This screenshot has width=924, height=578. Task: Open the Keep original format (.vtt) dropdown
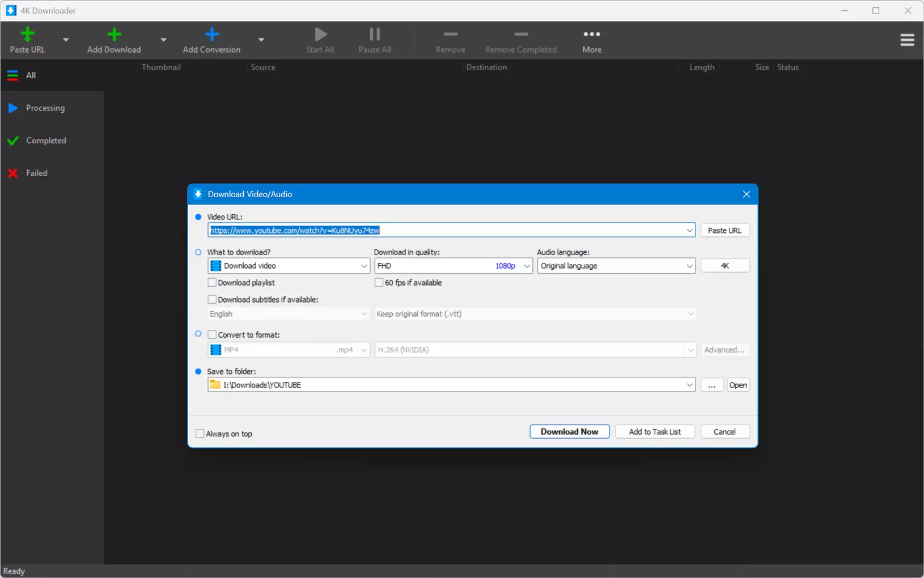tap(535, 314)
